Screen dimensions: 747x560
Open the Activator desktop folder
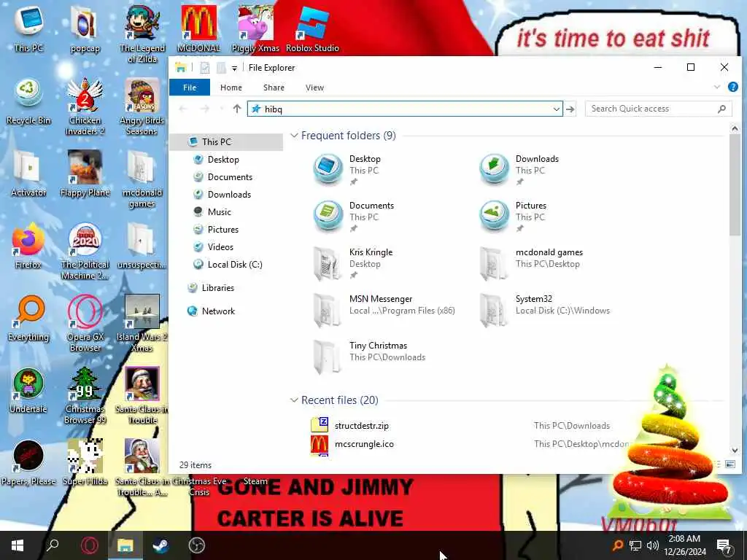[x=28, y=174]
